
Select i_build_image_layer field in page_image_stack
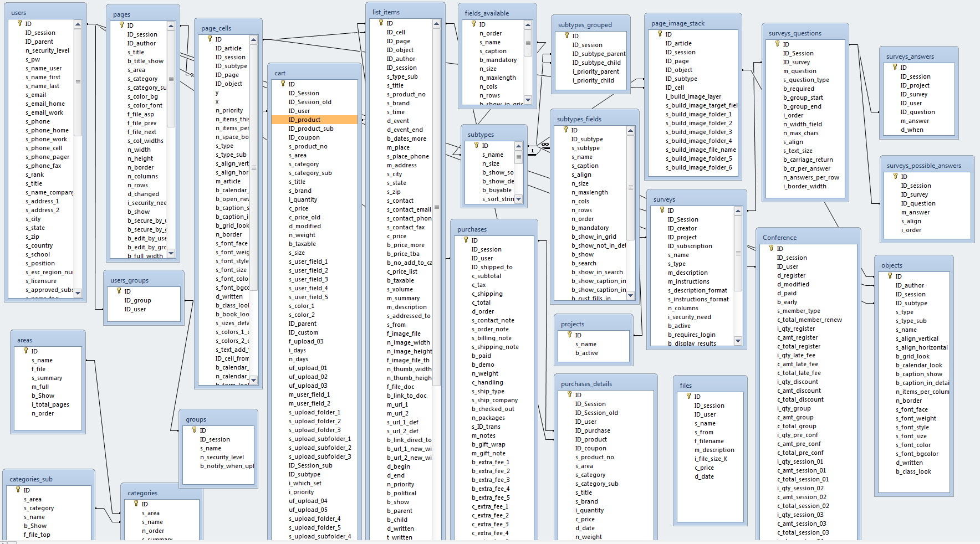pyautogui.click(x=693, y=96)
